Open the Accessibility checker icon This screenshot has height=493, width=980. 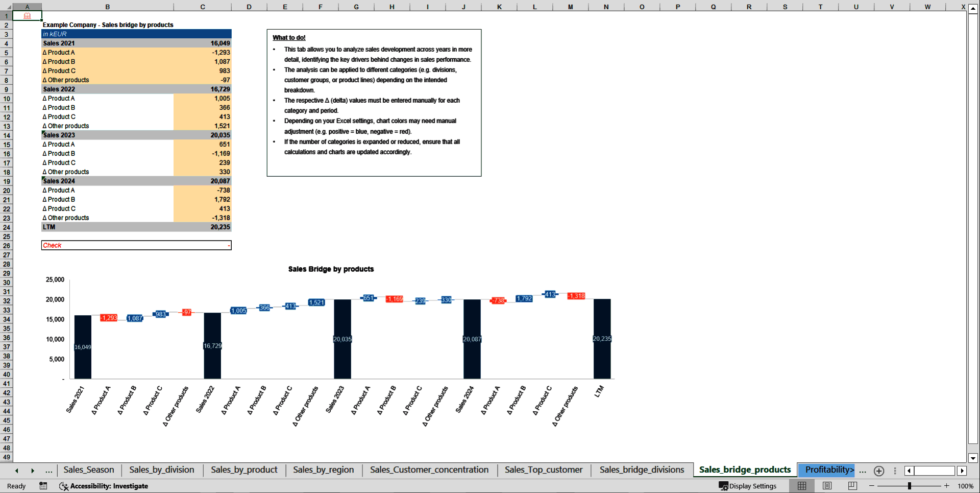tap(63, 486)
